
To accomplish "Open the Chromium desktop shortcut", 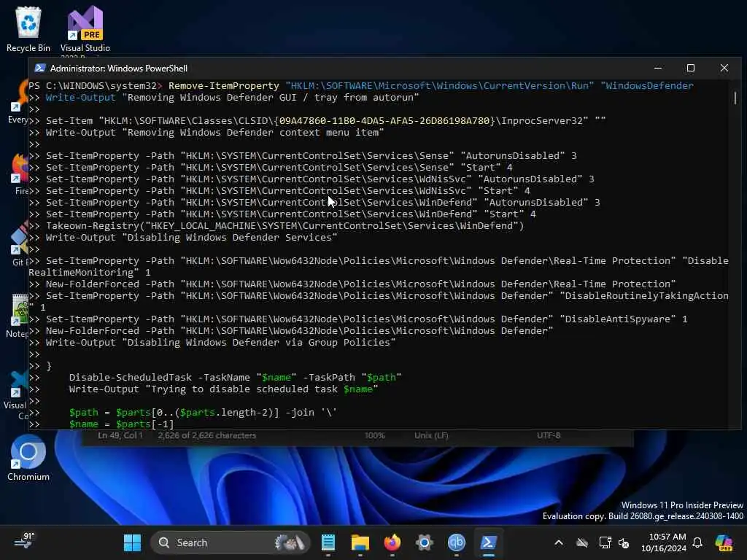I will click(28, 458).
